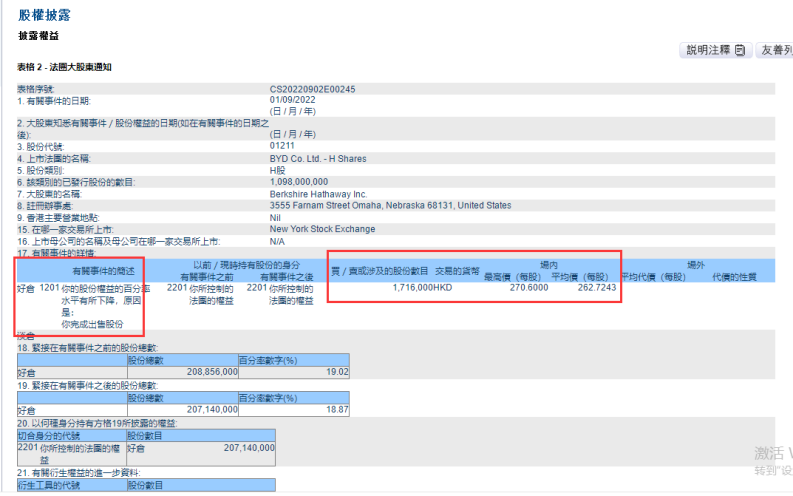Select 買/賣或涉及的股份數目 column header

[x=379, y=271]
